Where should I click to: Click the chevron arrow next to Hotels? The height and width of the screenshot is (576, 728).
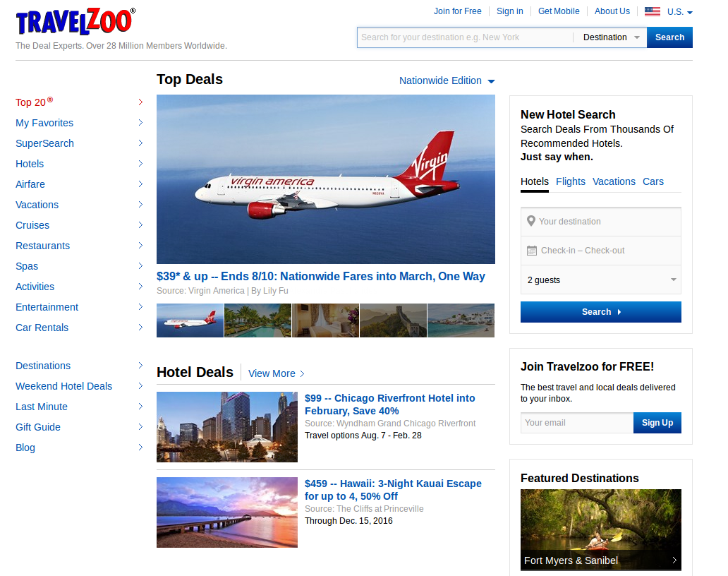pyautogui.click(x=140, y=164)
